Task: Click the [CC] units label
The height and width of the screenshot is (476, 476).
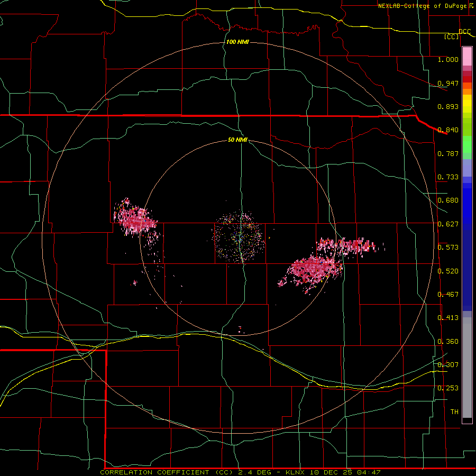Action: click(x=452, y=36)
